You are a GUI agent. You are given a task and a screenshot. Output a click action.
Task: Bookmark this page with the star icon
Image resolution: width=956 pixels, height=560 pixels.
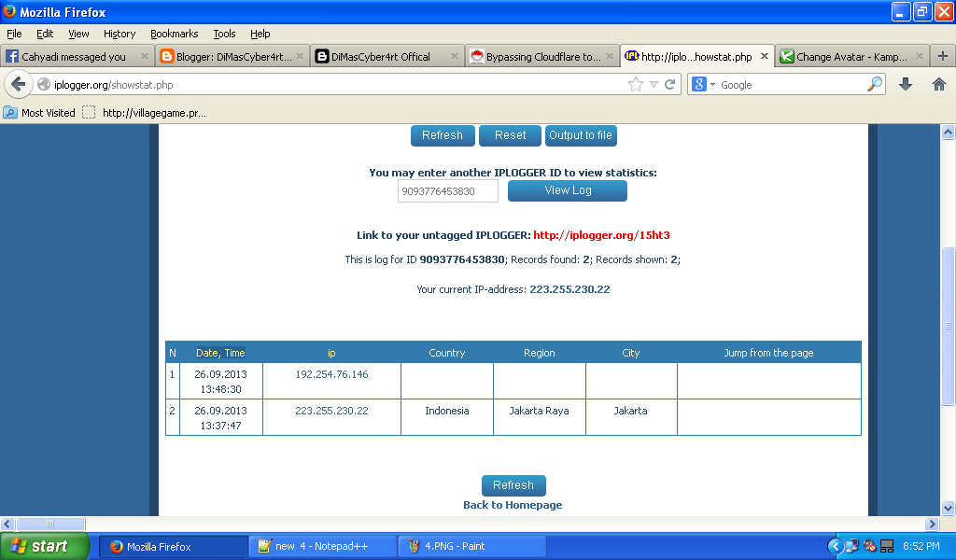coord(635,85)
